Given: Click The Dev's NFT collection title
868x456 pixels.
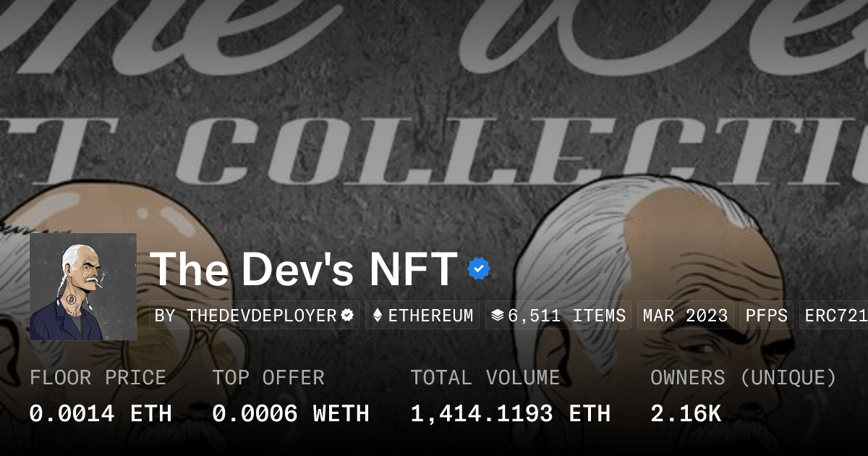Looking at the screenshot, I should click(304, 269).
